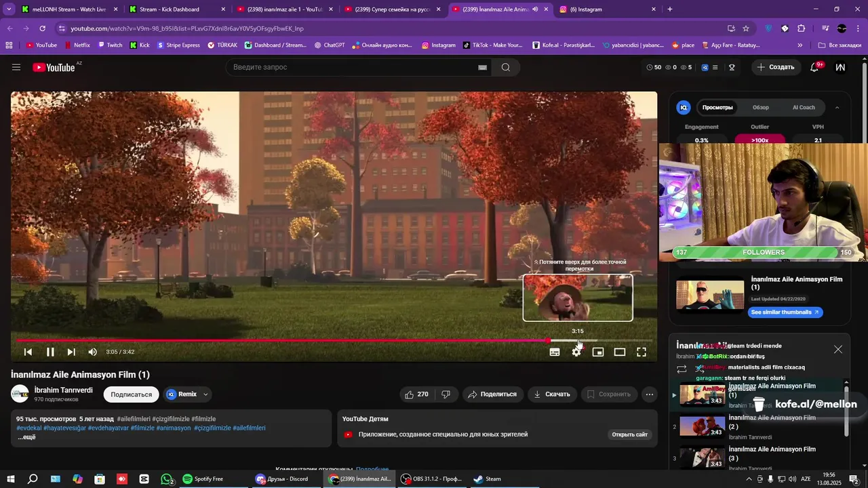
Task: Close the playlist panel with X
Action: pyautogui.click(x=838, y=349)
